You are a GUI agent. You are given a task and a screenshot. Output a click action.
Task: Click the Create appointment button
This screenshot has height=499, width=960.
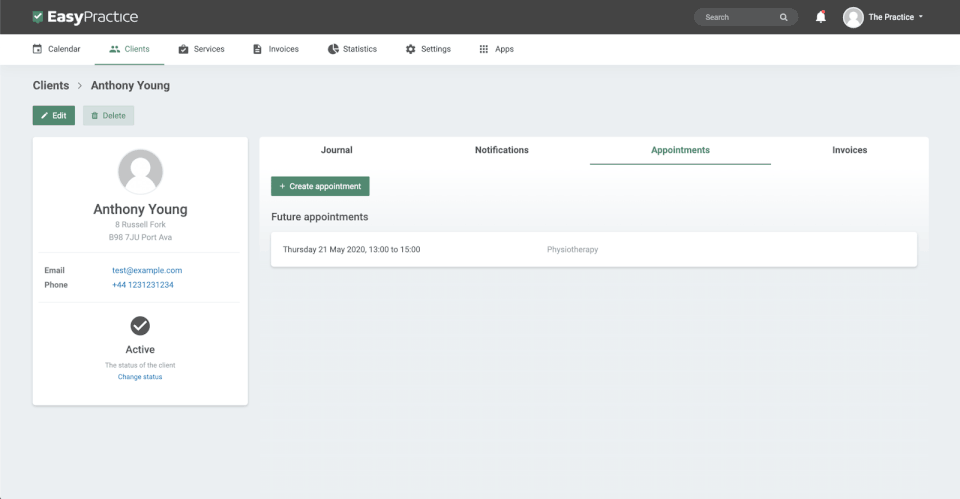(x=320, y=186)
